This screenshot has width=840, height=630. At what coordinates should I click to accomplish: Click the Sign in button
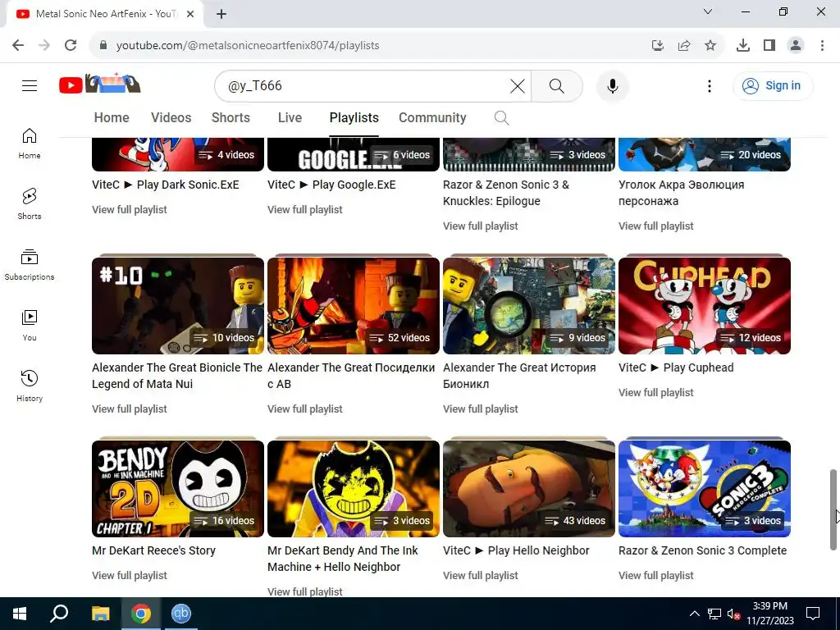773,85
